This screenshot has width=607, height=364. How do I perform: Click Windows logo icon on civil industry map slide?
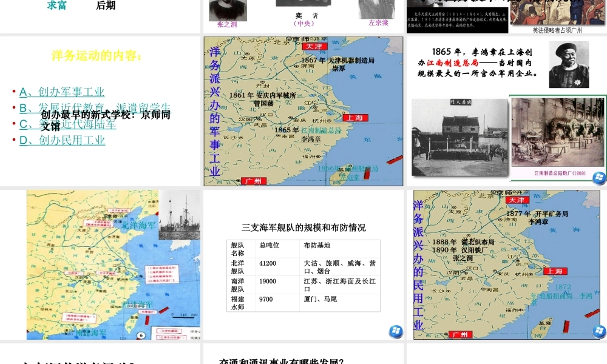[599, 331]
